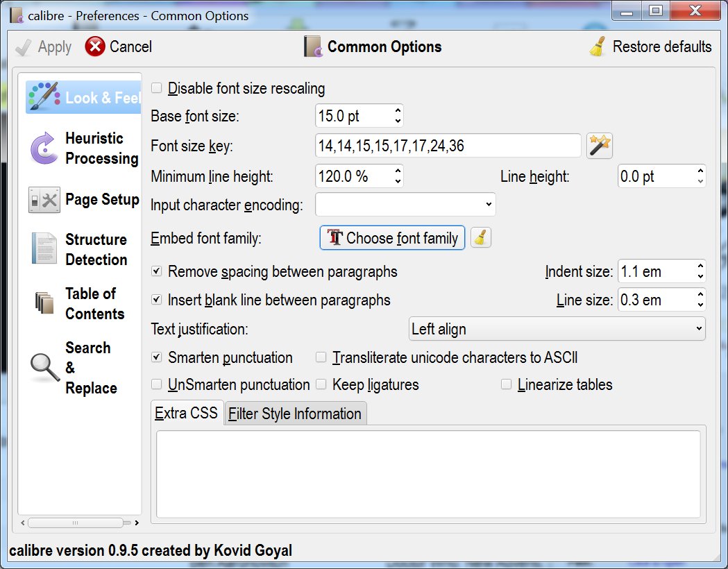The width and height of the screenshot is (728, 569).
Task: Uncheck Insert blank line between paragraphs
Action: pyautogui.click(x=156, y=300)
